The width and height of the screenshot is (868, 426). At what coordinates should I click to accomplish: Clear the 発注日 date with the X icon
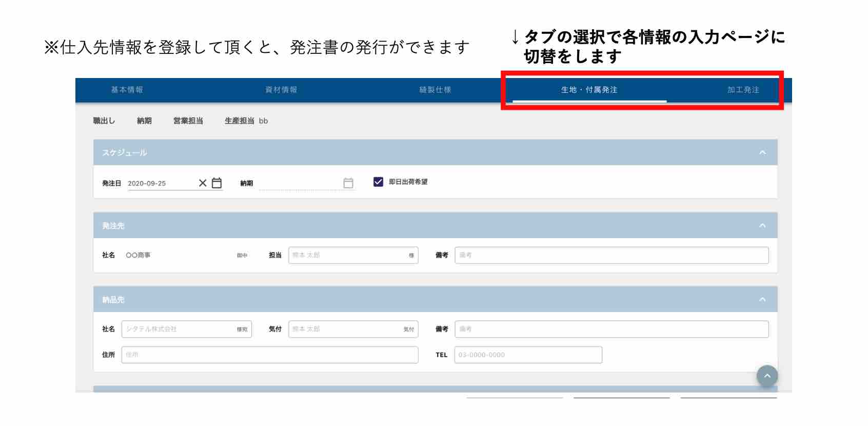coord(203,183)
